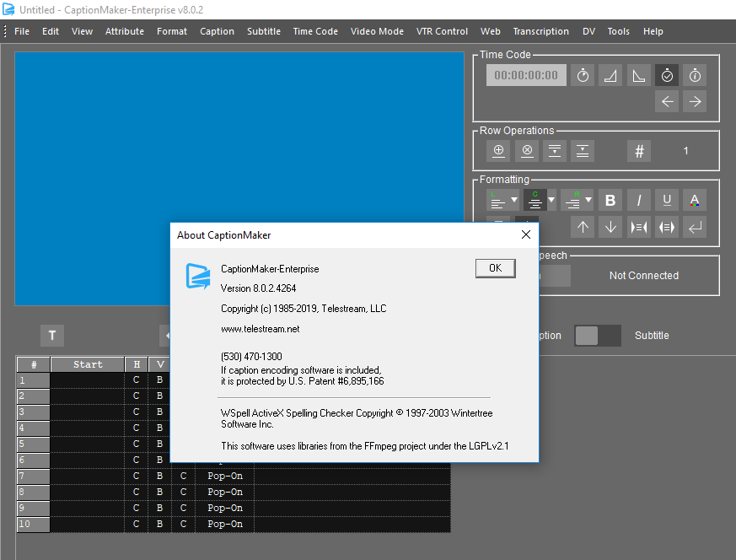Screen dimensions: 736x560
Task: Click the row number # icon
Action: pos(638,150)
